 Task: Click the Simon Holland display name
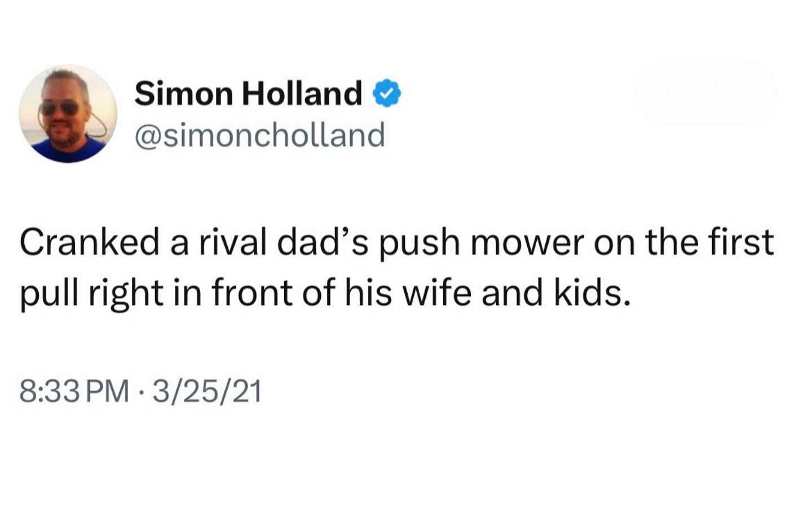(x=248, y=94)
